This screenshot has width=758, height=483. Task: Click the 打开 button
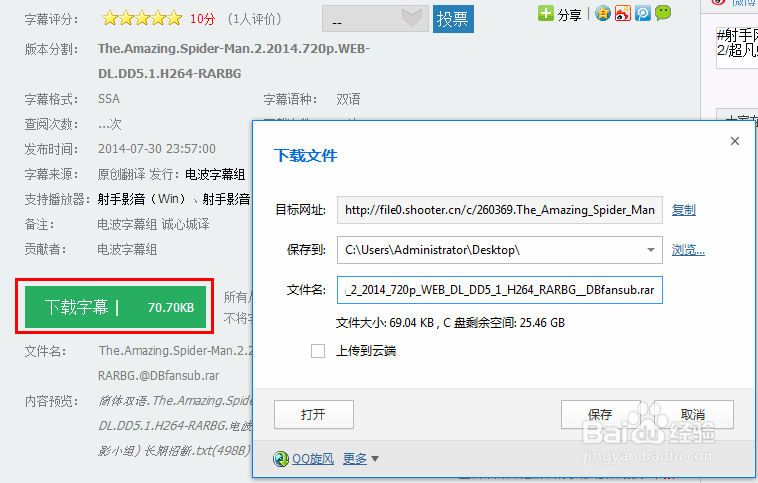pos(314,414)
